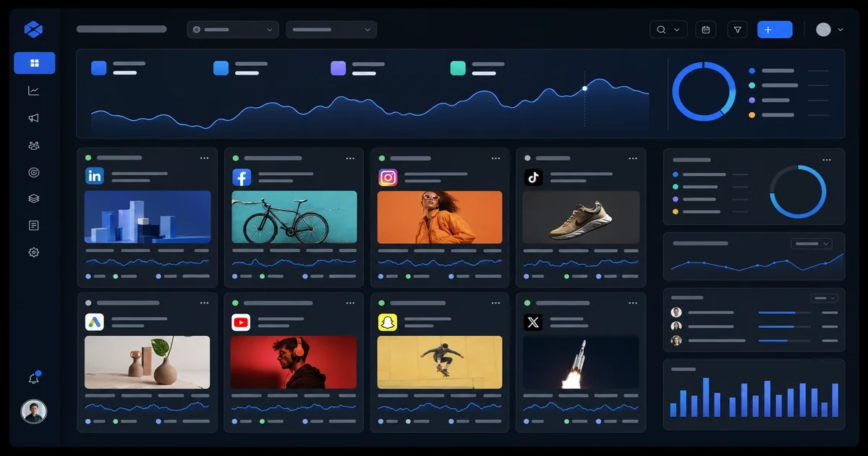Open the red headphones man thumbnail
This screenshot has height=456, width=868.
[294, 362]
